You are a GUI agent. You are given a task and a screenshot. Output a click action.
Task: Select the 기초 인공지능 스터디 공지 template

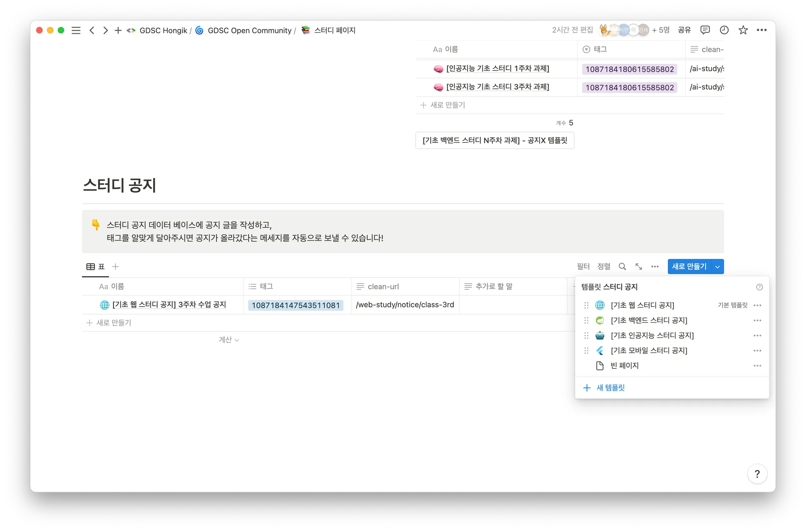652,335
